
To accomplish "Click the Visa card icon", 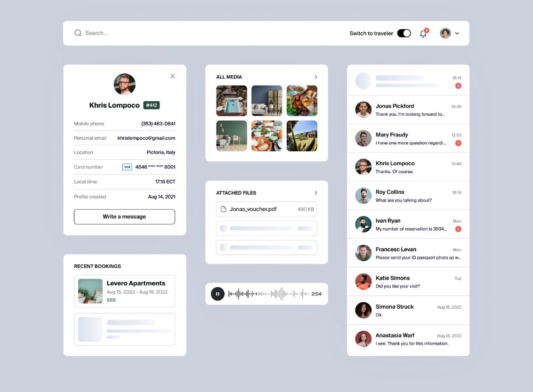I will (127, 167).
